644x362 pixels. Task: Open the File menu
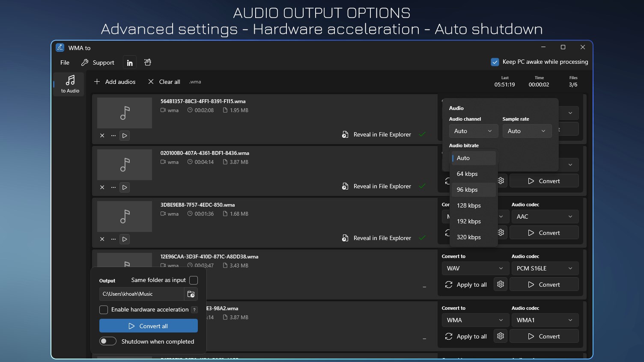[65, 62]
